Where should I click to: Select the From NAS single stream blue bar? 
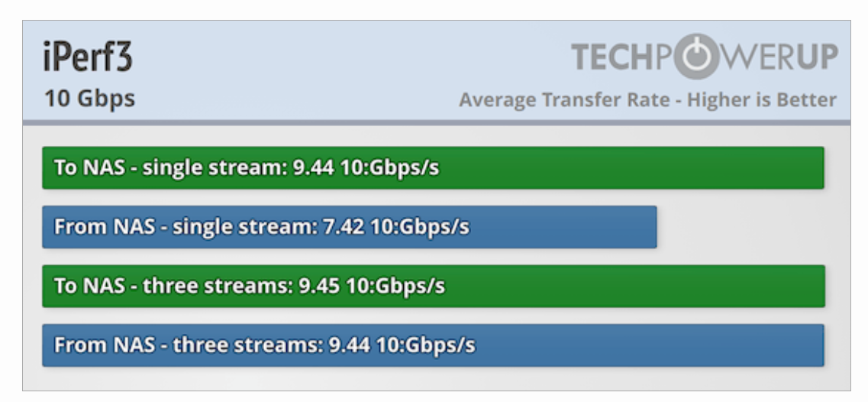coord(350,227)
